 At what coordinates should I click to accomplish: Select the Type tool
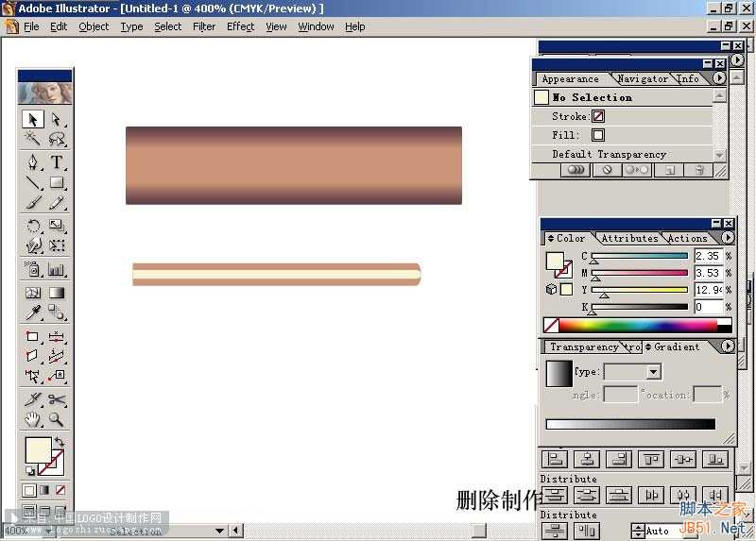pos(57,161)
